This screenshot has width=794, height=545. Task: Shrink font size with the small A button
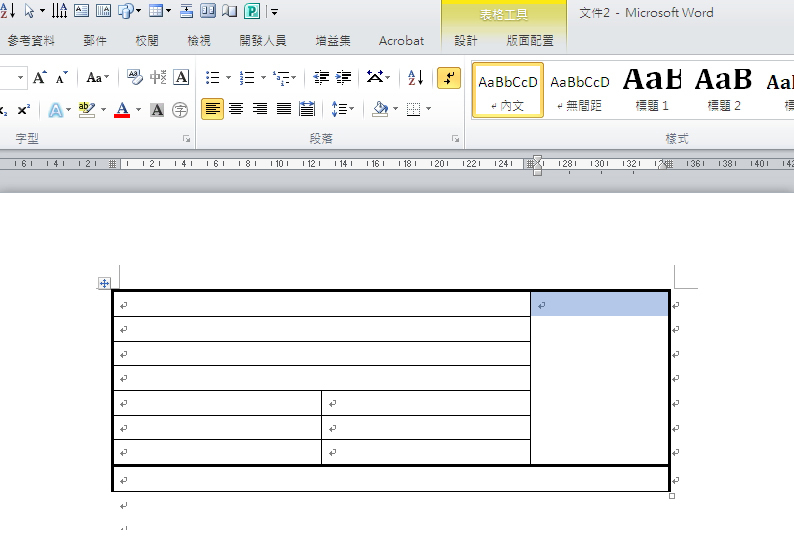click(61, 77)
